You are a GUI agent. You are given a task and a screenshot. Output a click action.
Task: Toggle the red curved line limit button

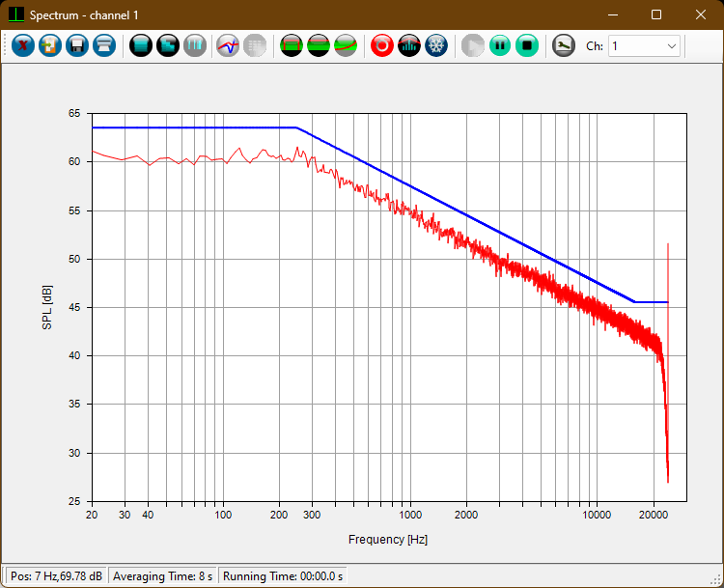[346, 45]
